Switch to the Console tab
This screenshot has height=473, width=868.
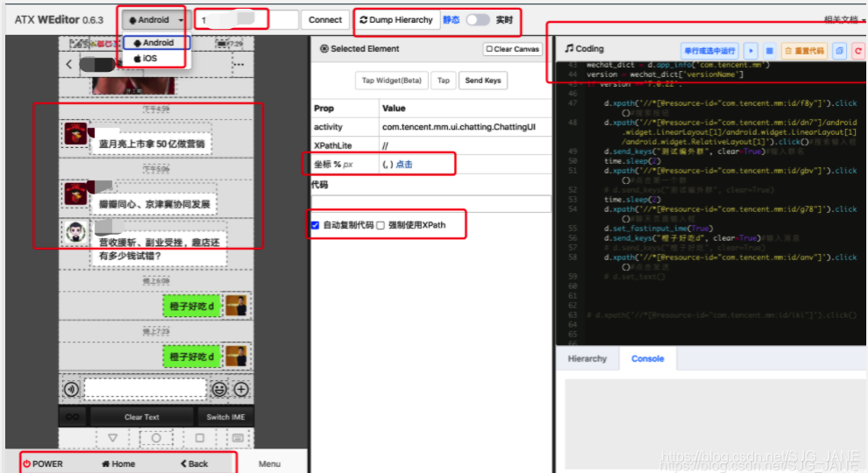coord(647,358)
